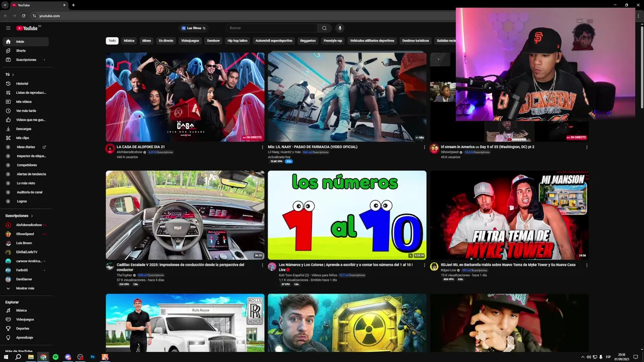The image size is (644, 362).
Task: Open Ver más tarde list
Action: point(25,111)
